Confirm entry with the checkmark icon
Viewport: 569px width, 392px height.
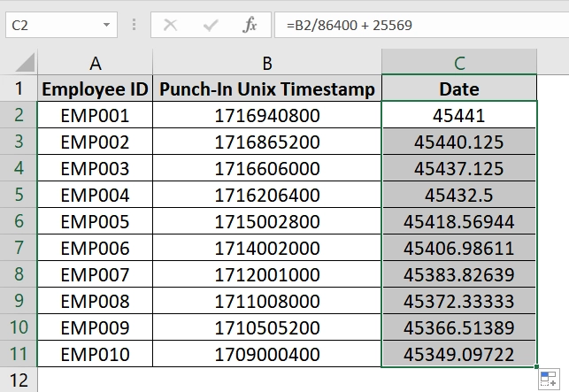click(210, 25)
